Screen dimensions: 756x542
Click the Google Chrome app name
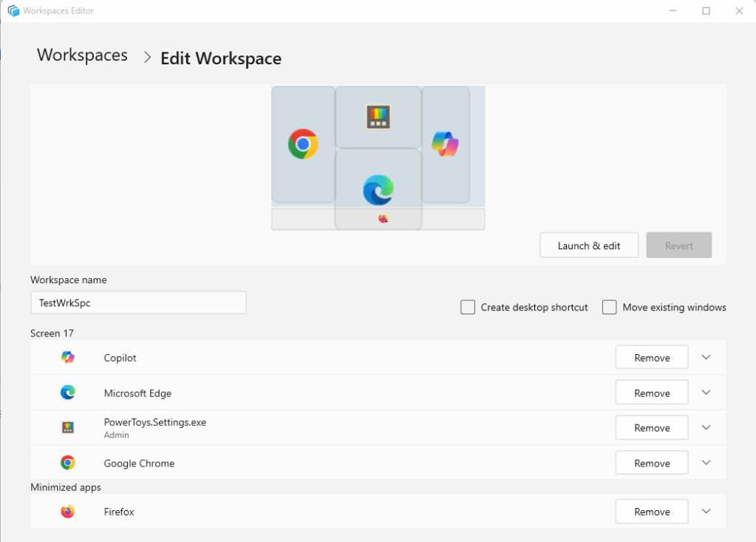[140, 463]
